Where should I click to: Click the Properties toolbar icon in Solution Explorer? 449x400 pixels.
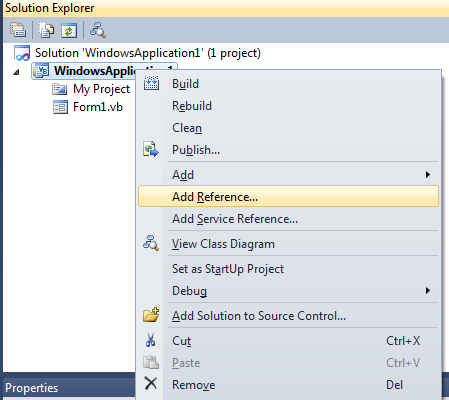(18, 30)
